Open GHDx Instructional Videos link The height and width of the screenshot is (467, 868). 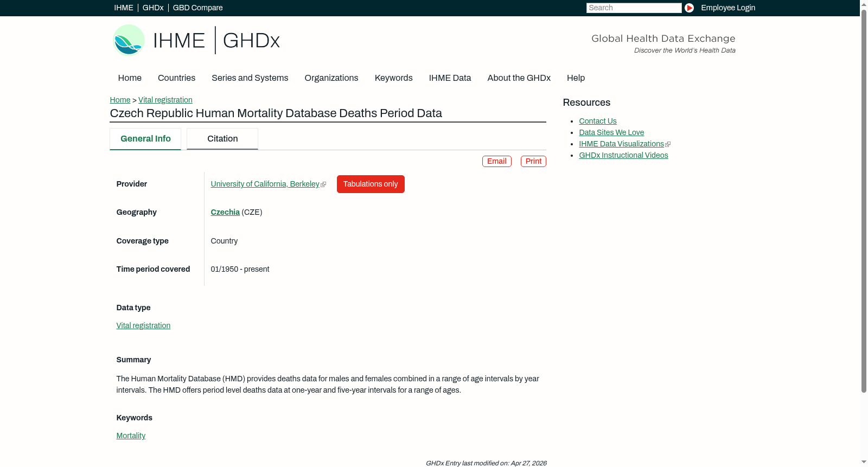tap(623, 155)
